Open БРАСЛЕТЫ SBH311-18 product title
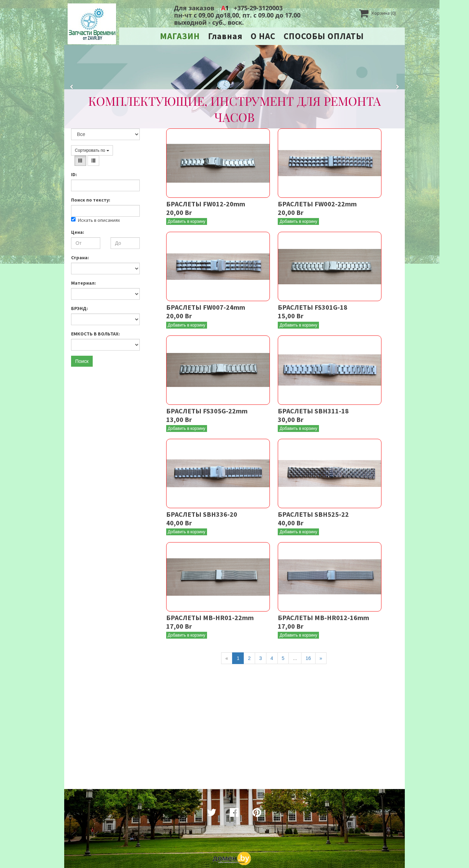The height and width of the screenshot is (868, 469). click(313, 411)
